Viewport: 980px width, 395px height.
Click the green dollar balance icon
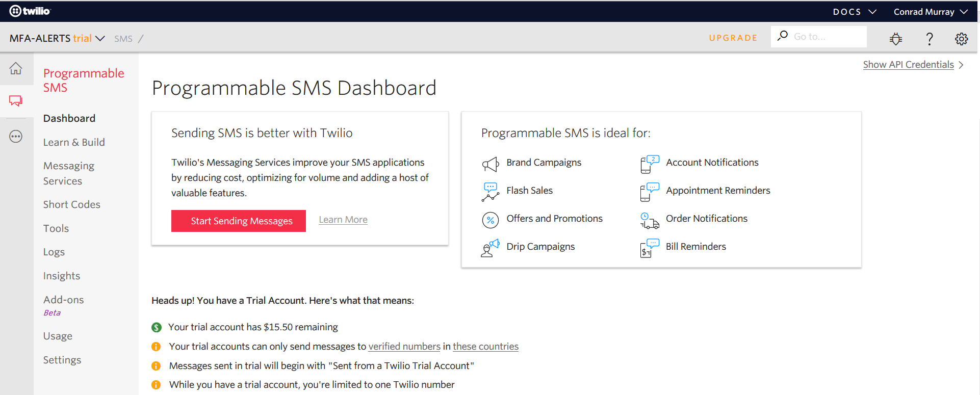157,327
